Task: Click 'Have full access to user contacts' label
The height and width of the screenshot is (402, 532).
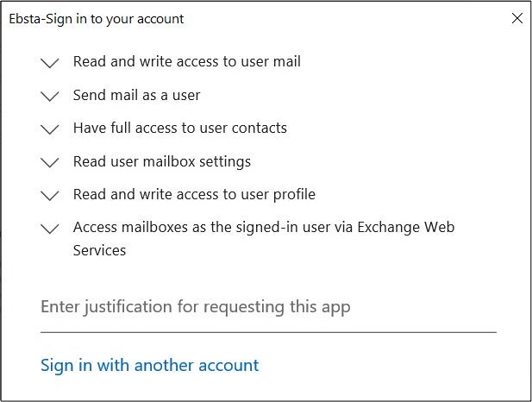Action: click(x=179, y=128)
